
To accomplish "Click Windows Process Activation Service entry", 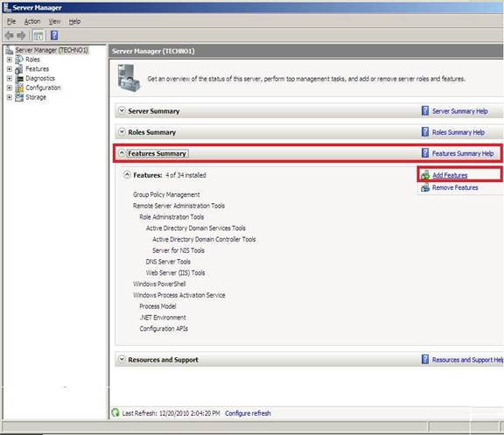I will click(x=179, y=295).
